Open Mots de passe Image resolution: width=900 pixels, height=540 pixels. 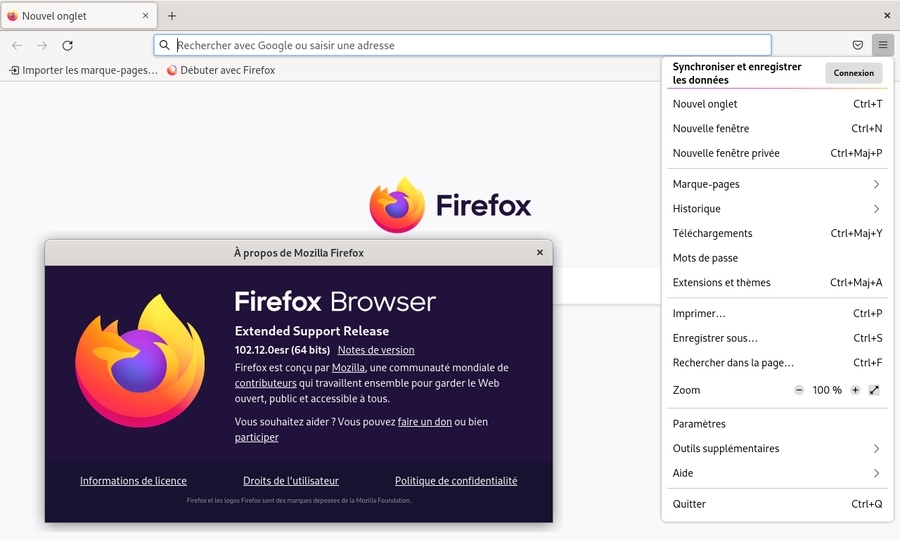coord(777,258)
